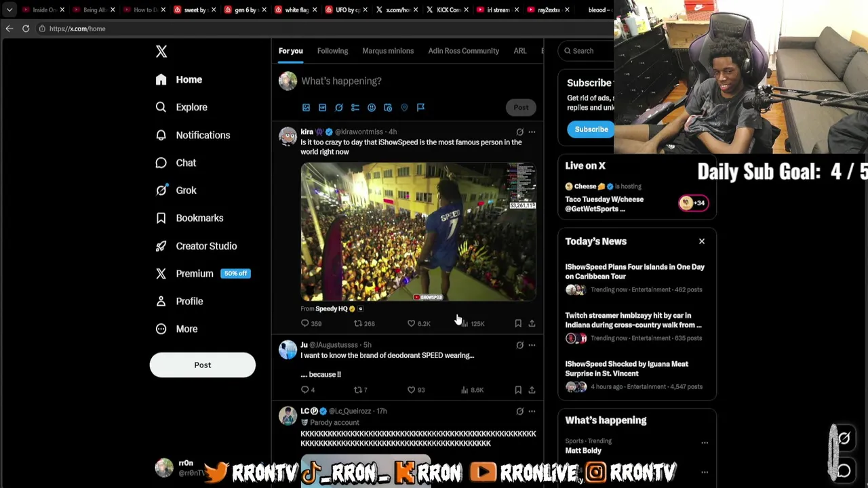This screenshot has height=488, width=868.
Task: Switch to the Marqus minions tab
Action: (x=388, y=51)
